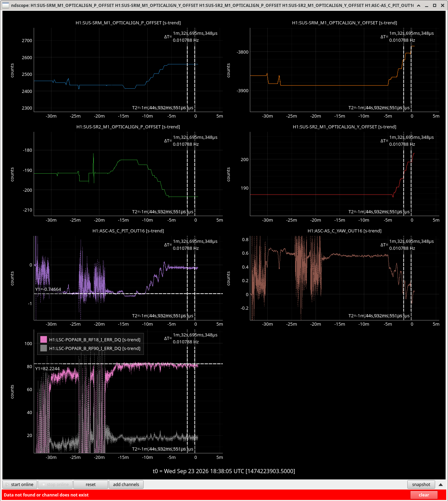Click the Y1=-0.74664 cursor label

click(48, 289)
